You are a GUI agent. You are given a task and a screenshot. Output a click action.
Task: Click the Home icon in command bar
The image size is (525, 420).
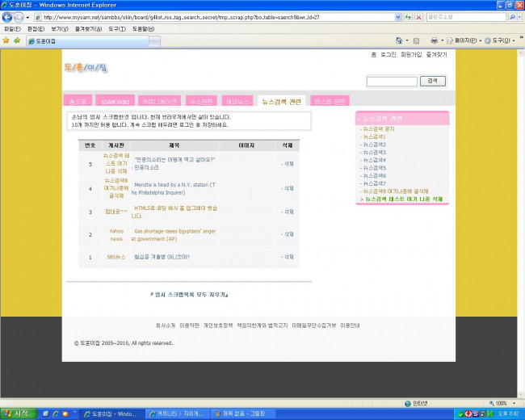pos(399,40)
